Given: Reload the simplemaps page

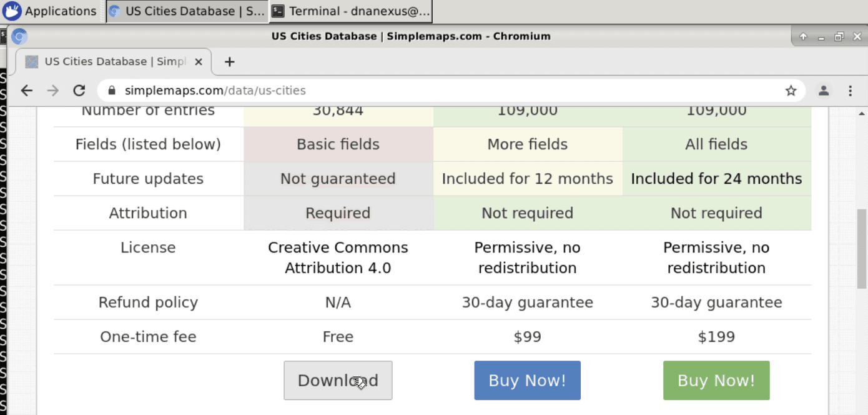Looking at the screenshot, I should [79, 91].
